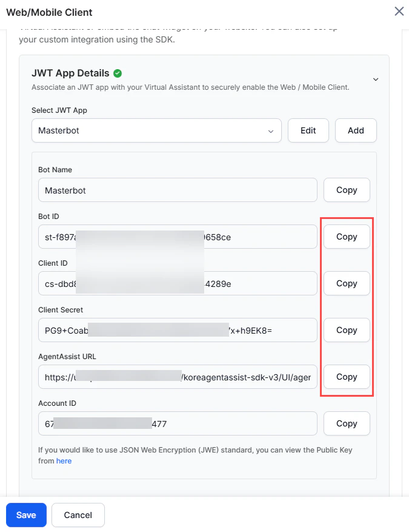Close the Web/Mobile Client dialog
This screenshot has width=409, height=532.
pos(399,11)
